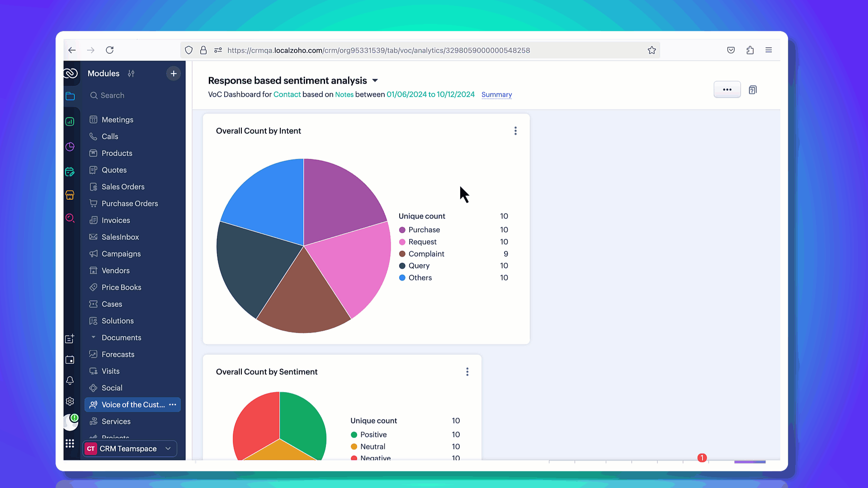The image size is (868, 488).
Task: Click the Summary link
Action: [496, 95]
